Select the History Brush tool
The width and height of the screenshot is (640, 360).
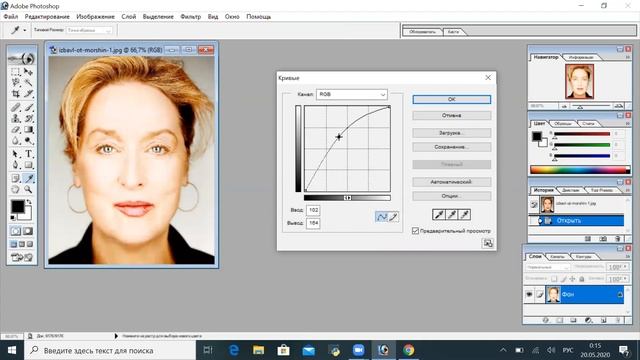[28, 119]
